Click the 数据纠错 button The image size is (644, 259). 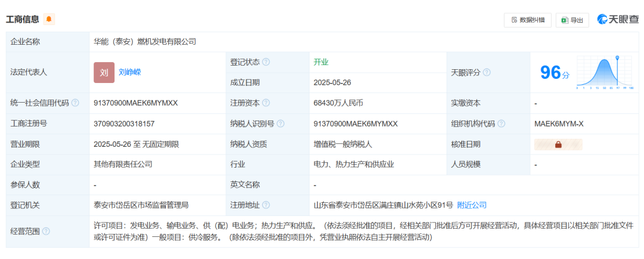click(527, 20)
